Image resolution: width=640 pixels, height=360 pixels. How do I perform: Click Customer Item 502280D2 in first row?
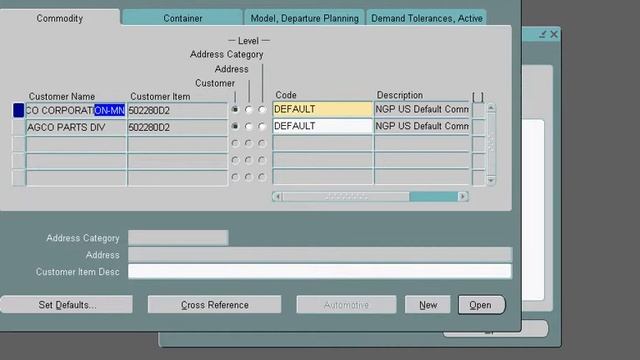(177, 110)
